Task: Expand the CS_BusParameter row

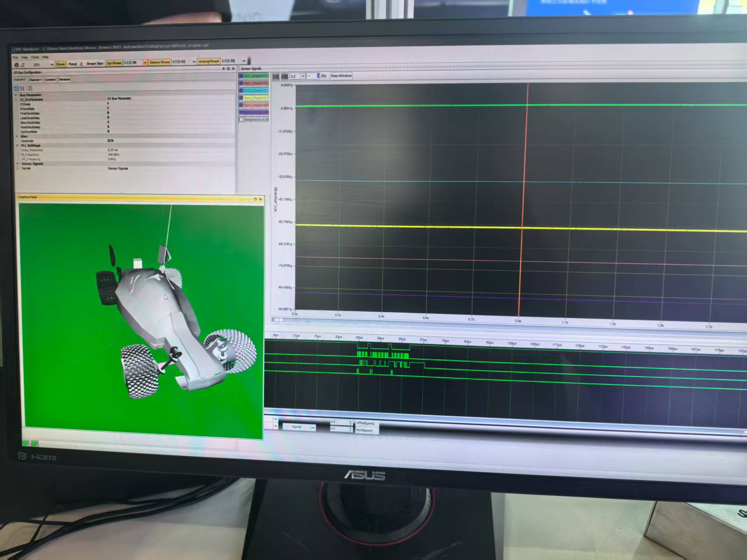Action: [x=16, y=100]
